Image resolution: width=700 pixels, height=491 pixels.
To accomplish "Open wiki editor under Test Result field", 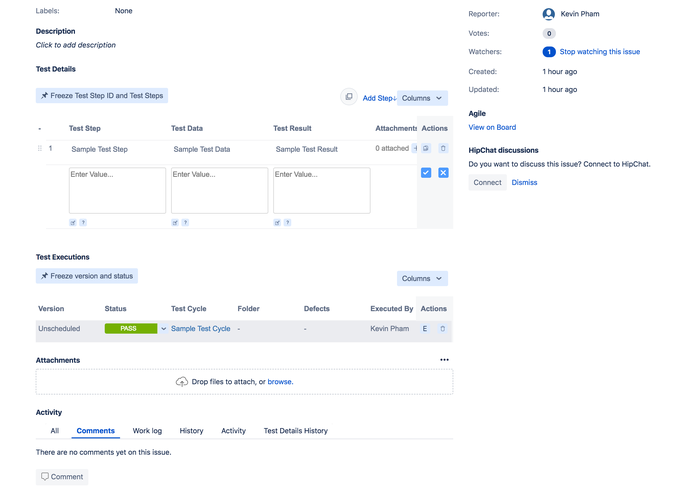I will (277, 222).
